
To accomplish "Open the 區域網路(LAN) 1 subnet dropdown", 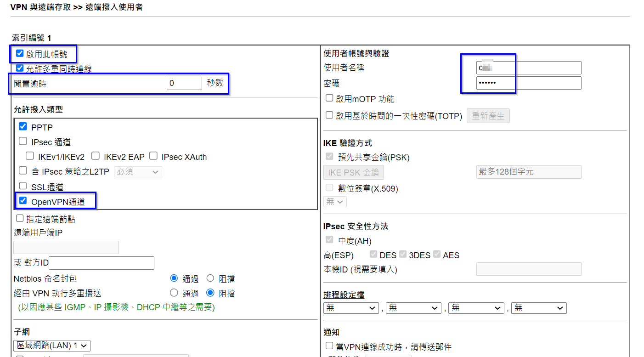I will click(x=52, y=346).
